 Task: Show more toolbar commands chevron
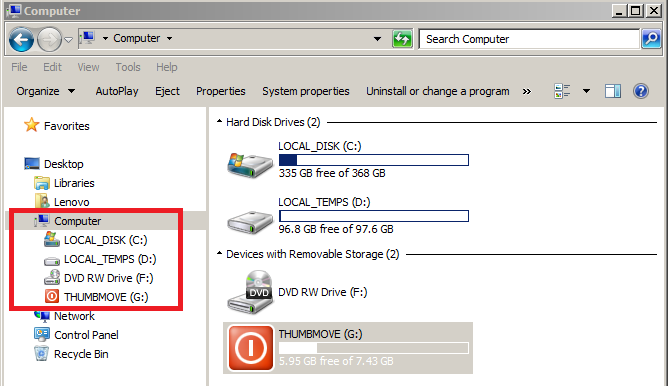click(x=527, y=92)
